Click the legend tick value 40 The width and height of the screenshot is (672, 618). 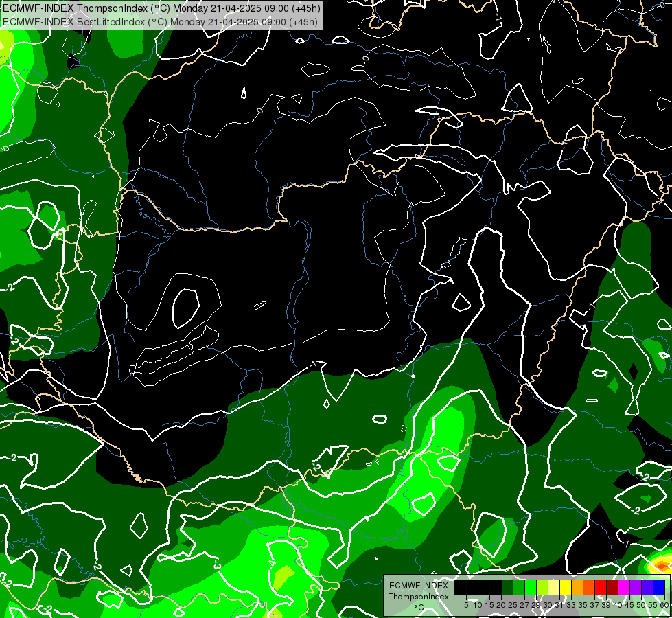[x=618, y=605]
